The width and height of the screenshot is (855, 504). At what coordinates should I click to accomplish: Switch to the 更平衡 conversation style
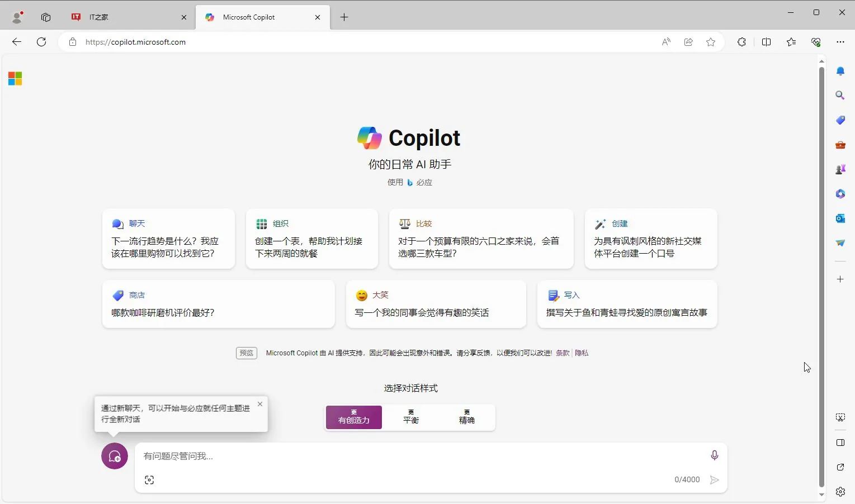click(x=410, y=417)
